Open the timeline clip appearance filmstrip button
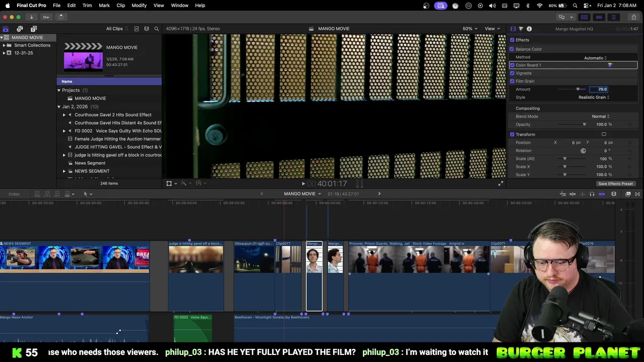 pos(614,194)
